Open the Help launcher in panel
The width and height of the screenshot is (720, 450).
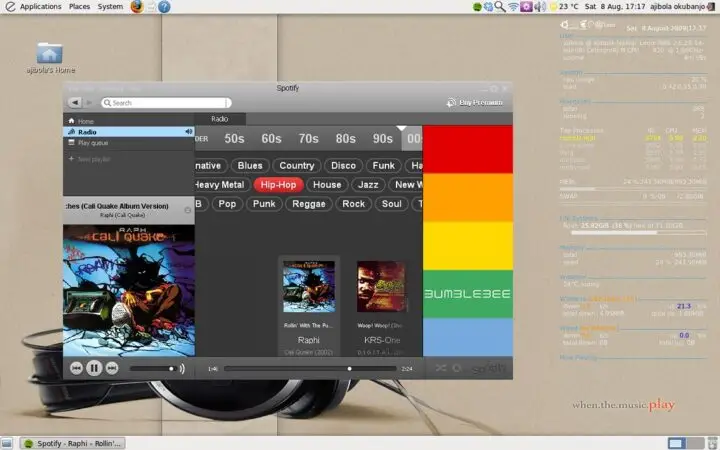(164, 6)
